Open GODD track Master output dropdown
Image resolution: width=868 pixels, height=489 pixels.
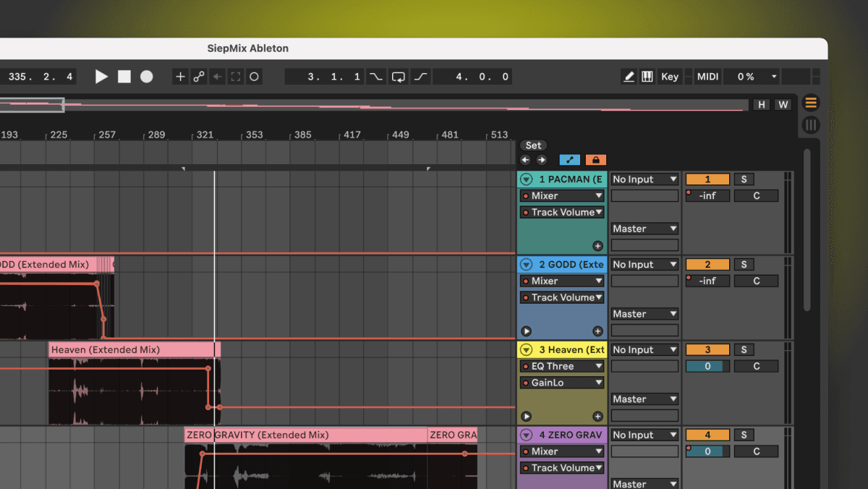(x=644, y=314)
